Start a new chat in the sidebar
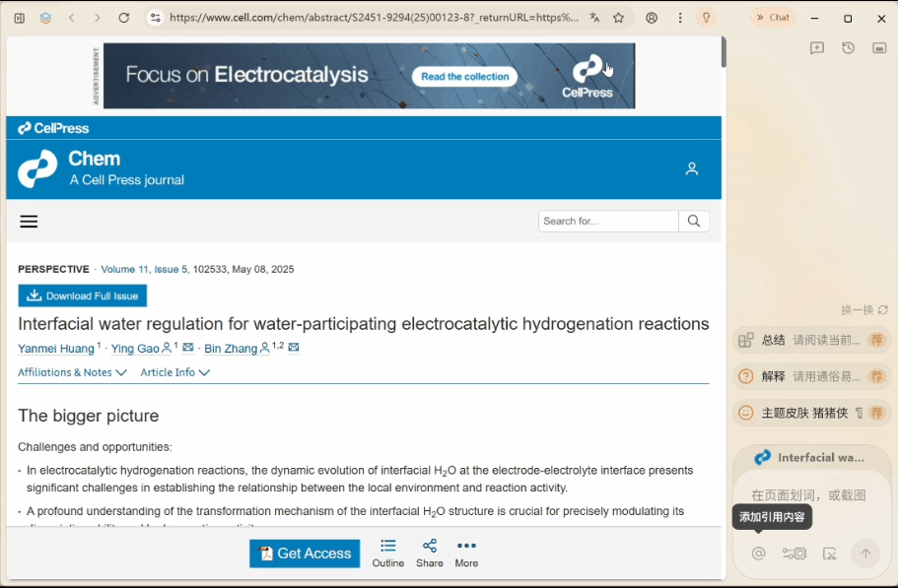Screen dimensions: 898x588 click(x=817, y=48)
